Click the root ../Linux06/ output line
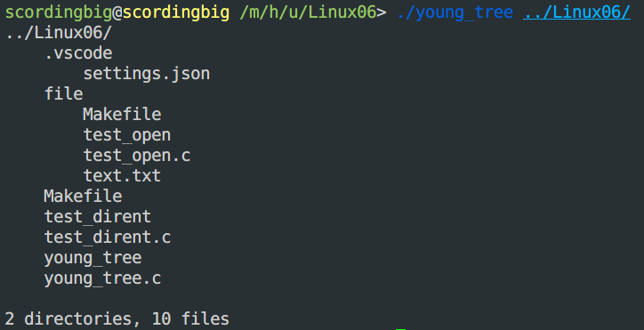Screen dimensions: 644x330 pos(59,33)
